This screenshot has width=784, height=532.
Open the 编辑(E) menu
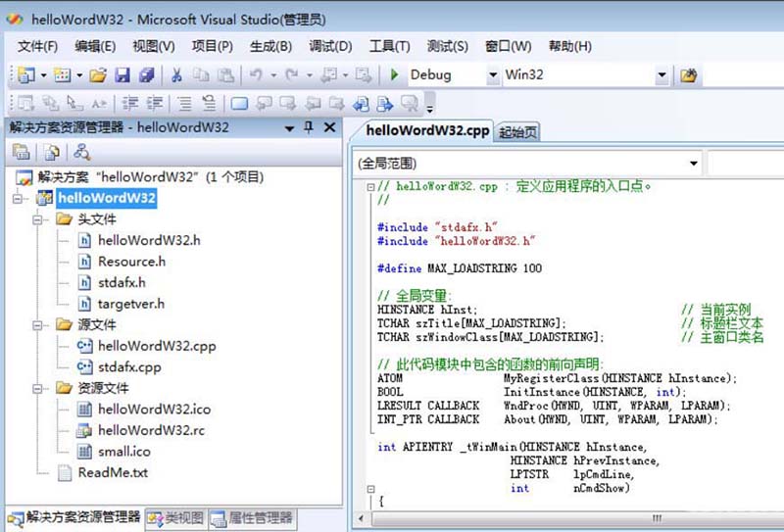[95, 46]
